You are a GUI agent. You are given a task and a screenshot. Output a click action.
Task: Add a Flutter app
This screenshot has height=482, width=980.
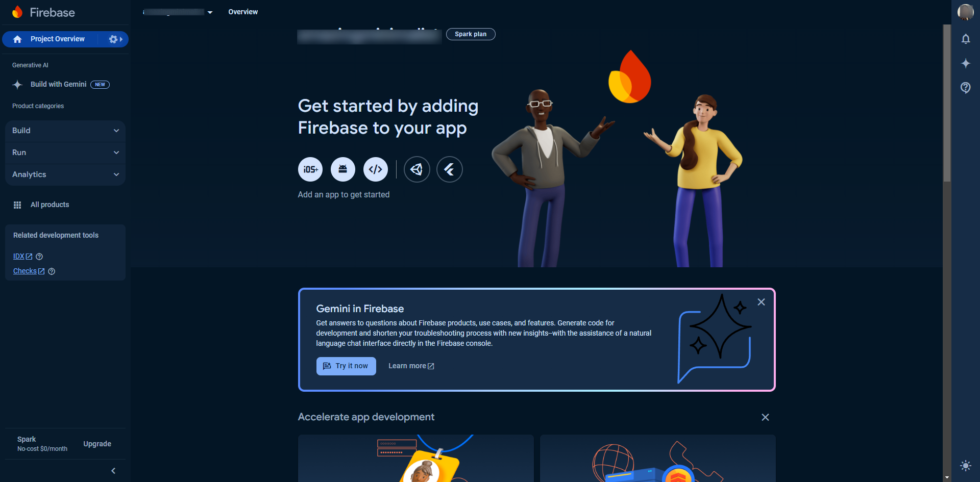[x=450, y=169]
